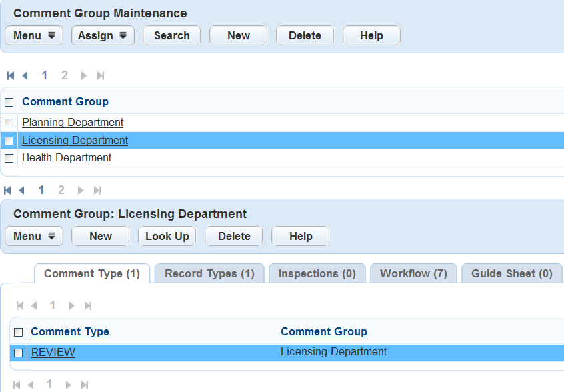This screenshot has width=564, height=392.
Task: Open Menu dropdown under Licensing Department section
Action: pos(34,236)
